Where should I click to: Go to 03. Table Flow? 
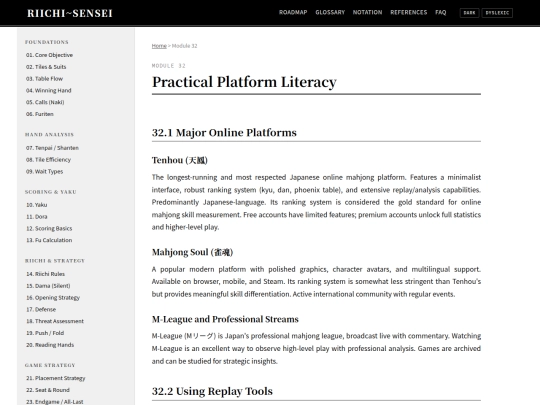click(x=44, y=79)
